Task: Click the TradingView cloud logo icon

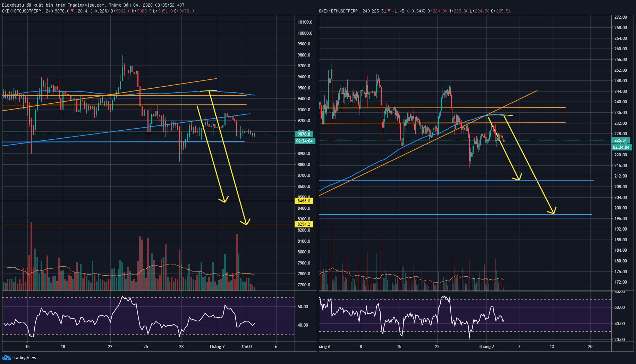Action: pyautogui.click(x=6, y=357)
